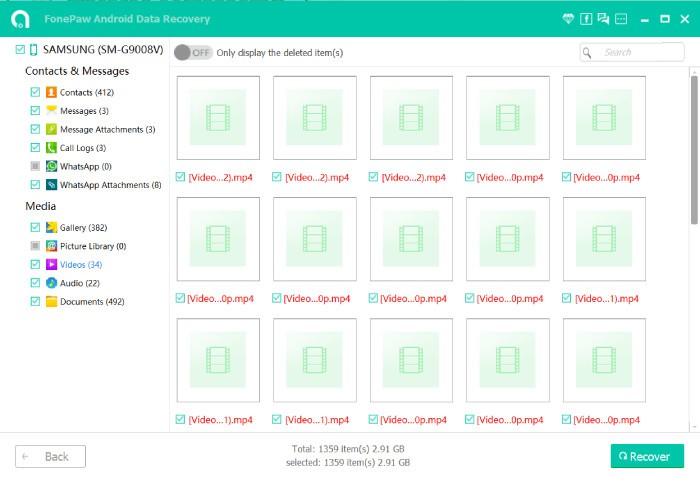This screenshot has width=700, height=477.
Task: Uncheck the WhatsApp Attachments checkbox
Action: pyautogui.click(x=35, y=185)
